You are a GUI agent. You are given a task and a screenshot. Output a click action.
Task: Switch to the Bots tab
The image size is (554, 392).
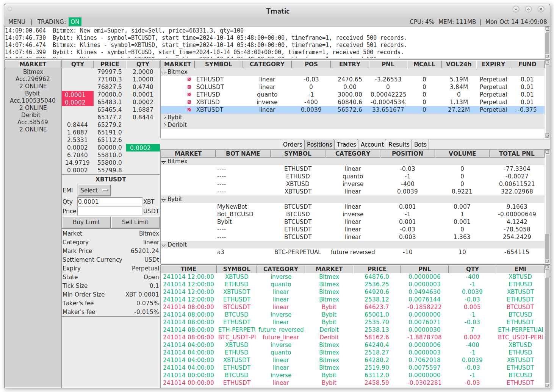pyautogui.click(x=420, y=144)
